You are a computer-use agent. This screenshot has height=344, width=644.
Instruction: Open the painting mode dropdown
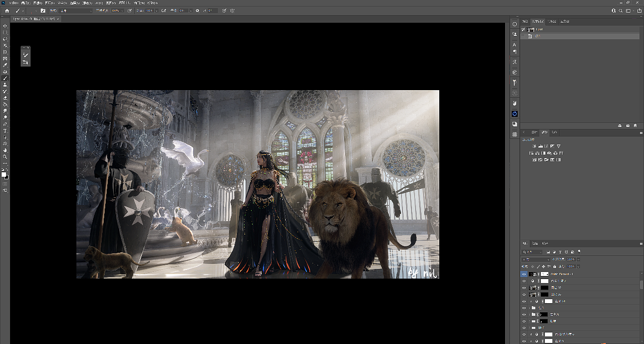pos(75,11)
